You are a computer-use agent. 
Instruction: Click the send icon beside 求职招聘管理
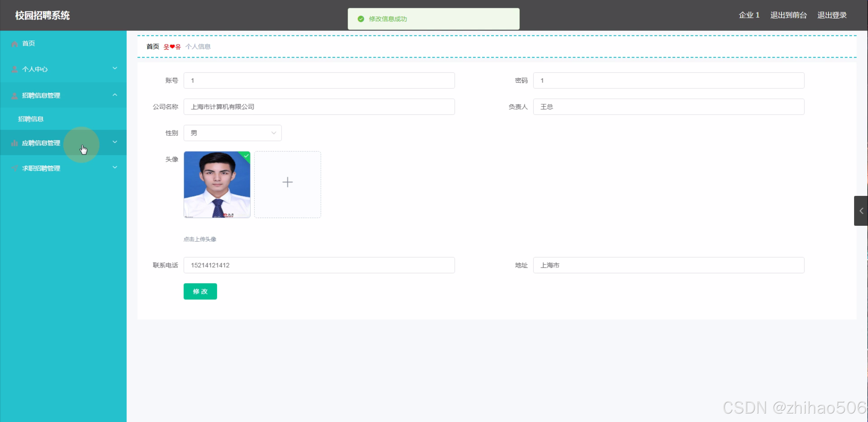click(14, 168)
